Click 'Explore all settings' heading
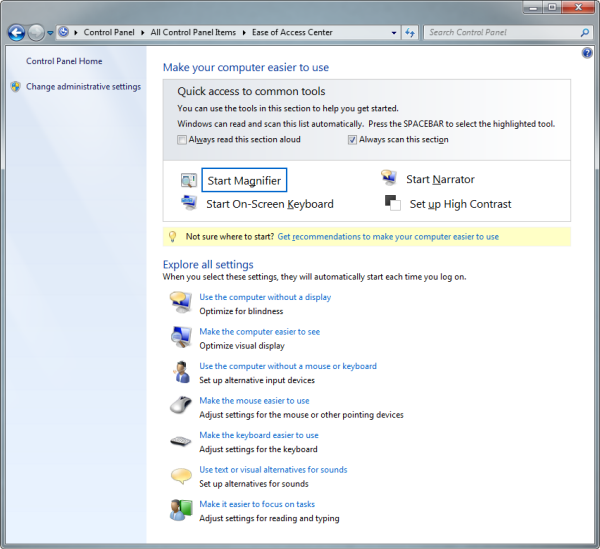The width and height of the screenshot is (600, 549). click(x=208, y=264)
